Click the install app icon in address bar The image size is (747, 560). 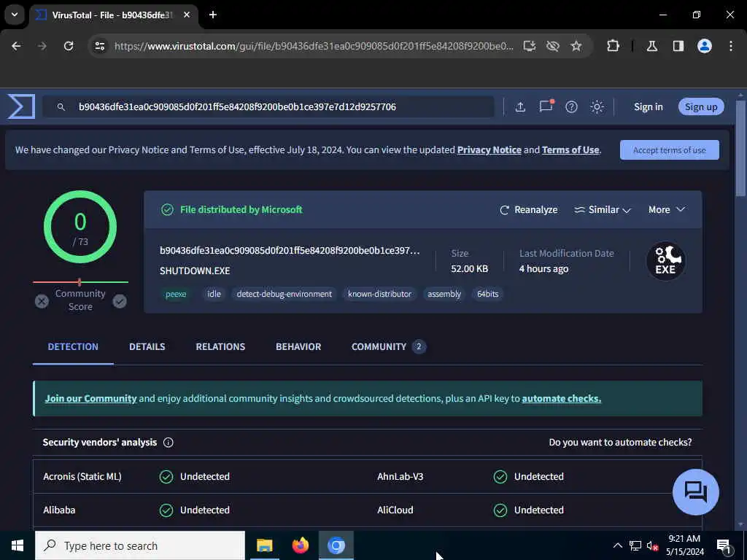click(x=530, y=46)
